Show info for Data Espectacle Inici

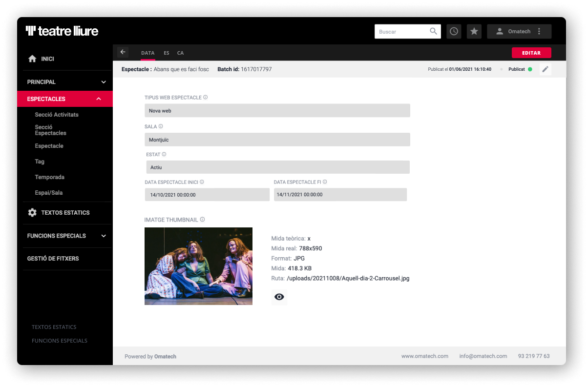click(202, 182)
